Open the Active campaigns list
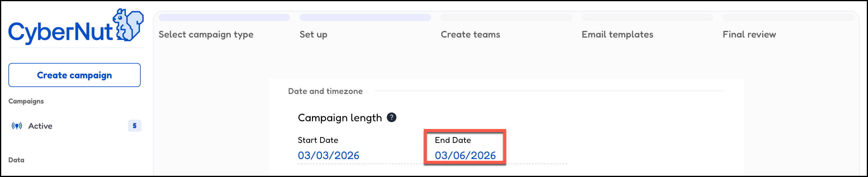 (x=40, y=126)
